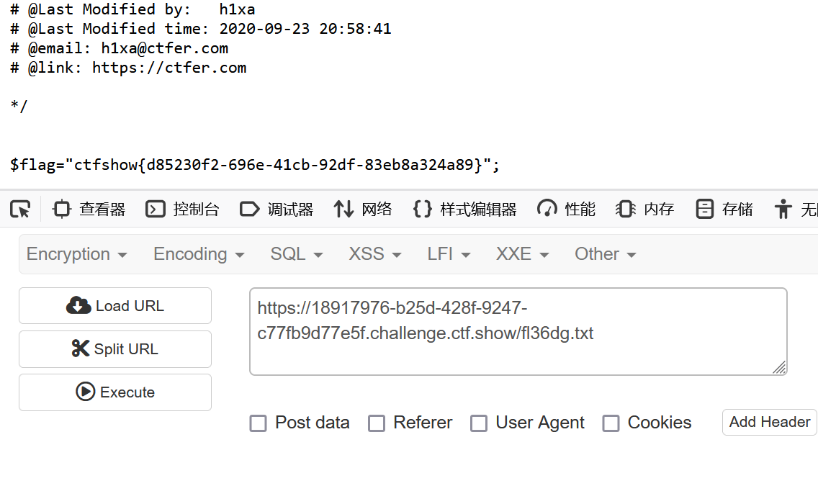Open the 控制台 console panel
818x504 pixels.
182,210
